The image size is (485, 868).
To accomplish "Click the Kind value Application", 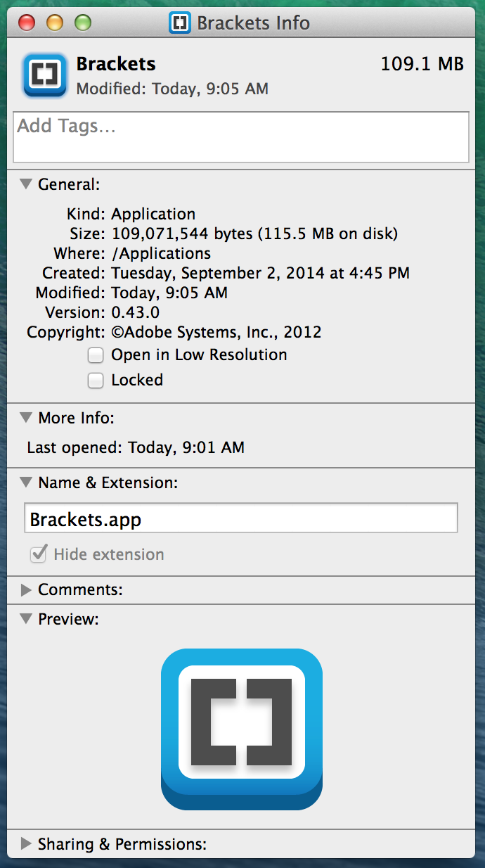I will [153, 215].
